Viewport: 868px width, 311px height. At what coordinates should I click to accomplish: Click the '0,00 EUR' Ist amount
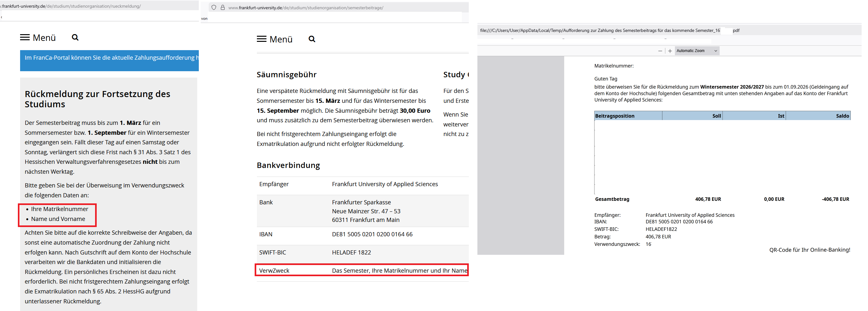click(774, 199)
